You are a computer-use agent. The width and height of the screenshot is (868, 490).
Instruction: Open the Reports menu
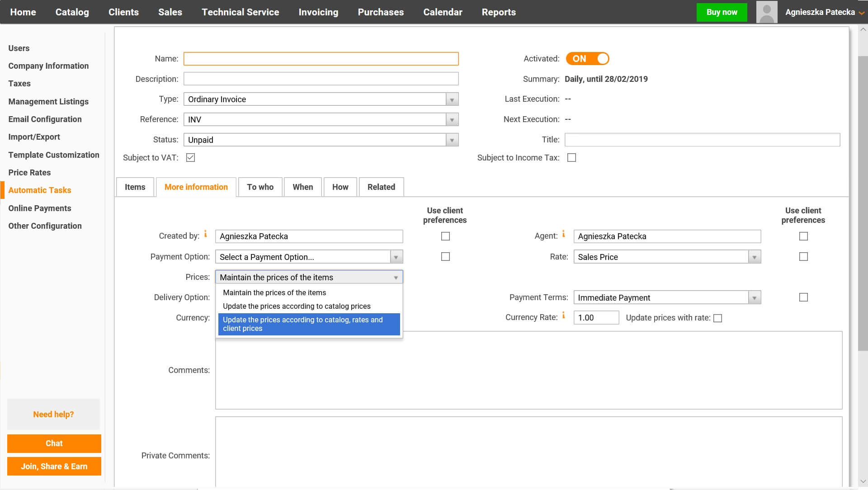pos(499,12)
